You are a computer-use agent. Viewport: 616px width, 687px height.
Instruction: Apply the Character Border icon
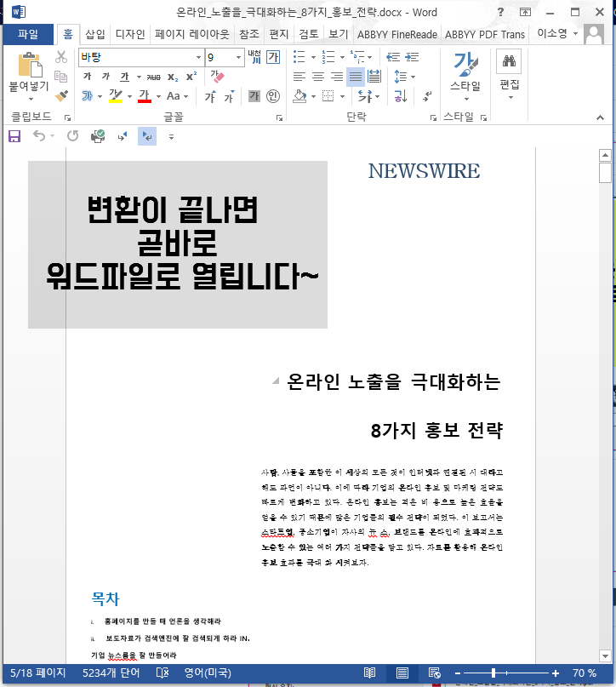click(273, 57)
